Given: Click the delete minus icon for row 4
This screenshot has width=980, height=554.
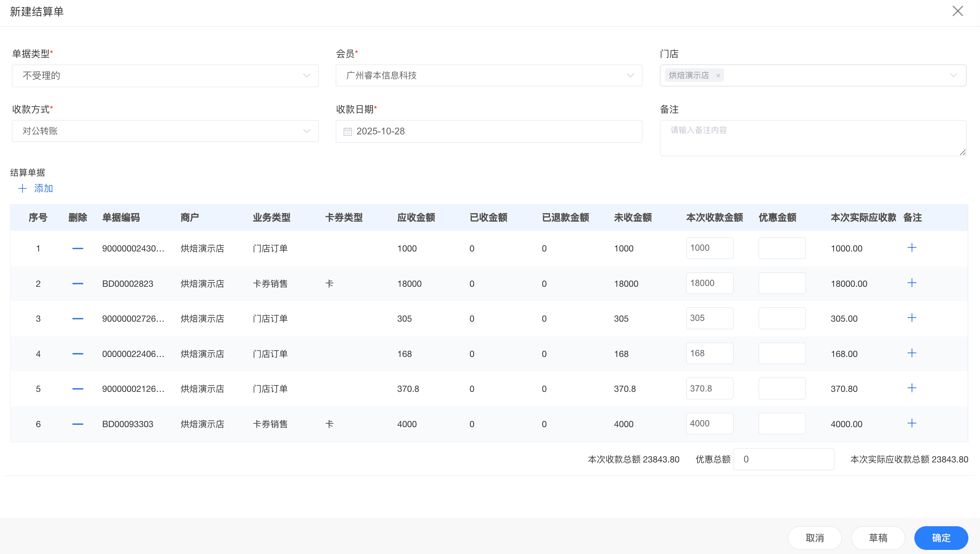Looking at the screenshot, I should (78, 354).
